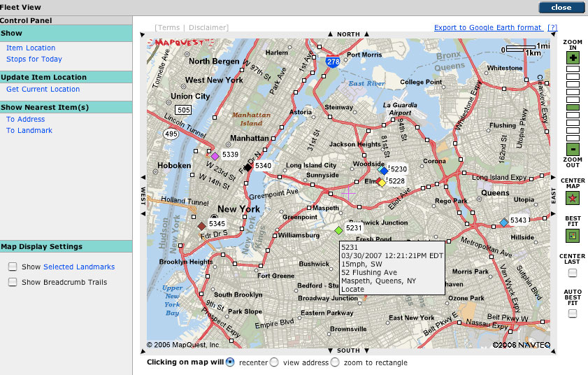Viewport: 588px width, 375px height.
Task: Click 52 Flushing Ave address in popup
Action: tap(369, 272)
